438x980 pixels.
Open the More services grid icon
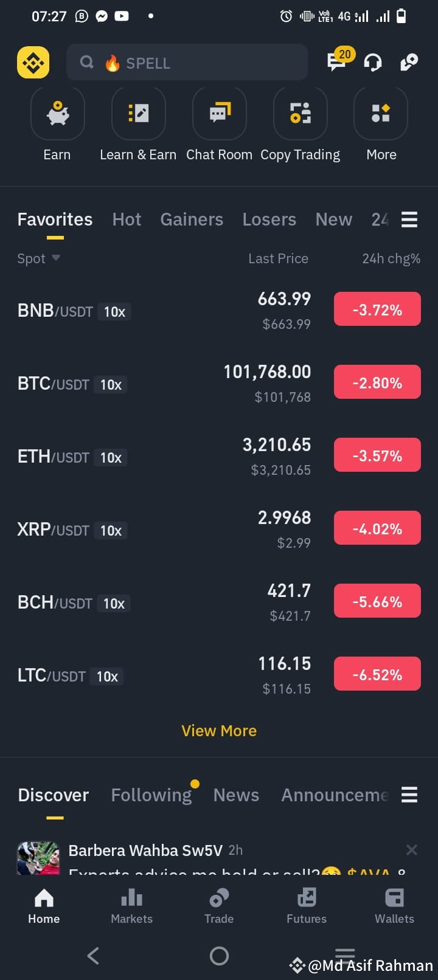pyautogui.click(x=381, y=114)
